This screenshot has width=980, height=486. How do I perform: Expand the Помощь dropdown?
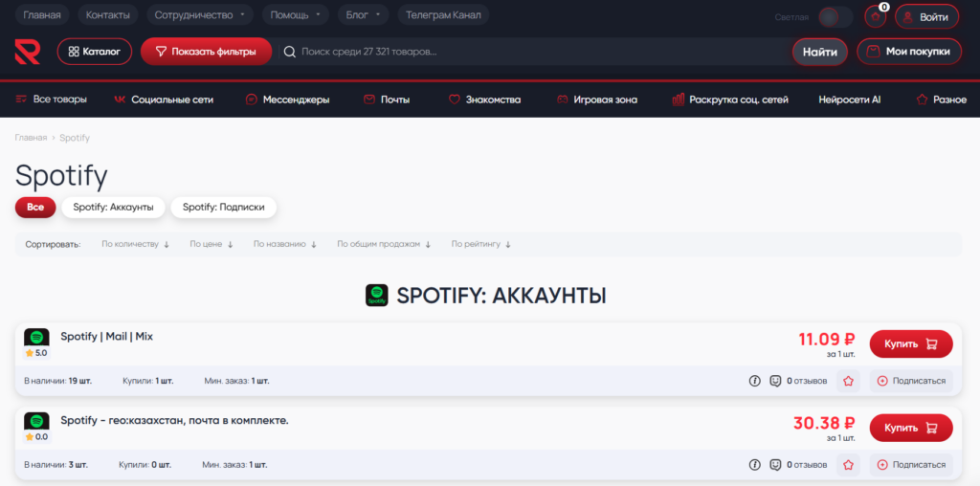click(x=295, y=15)
